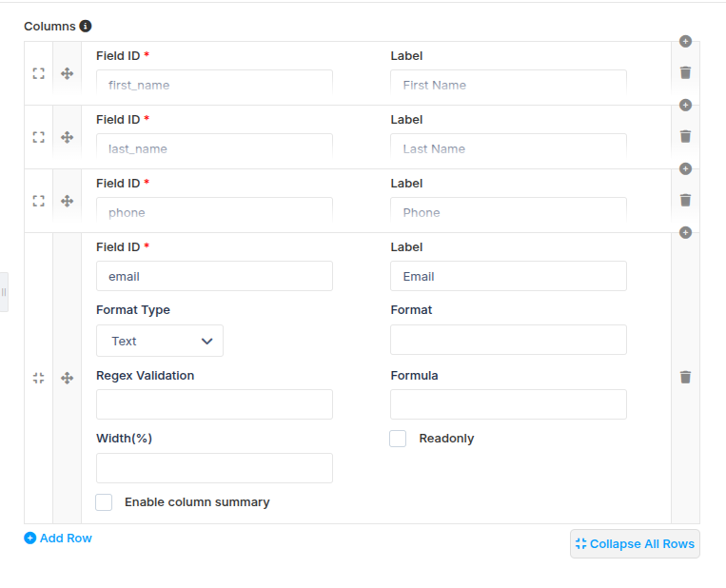
Task: Click the Regex Validation input field
Action: pos(214,404)
